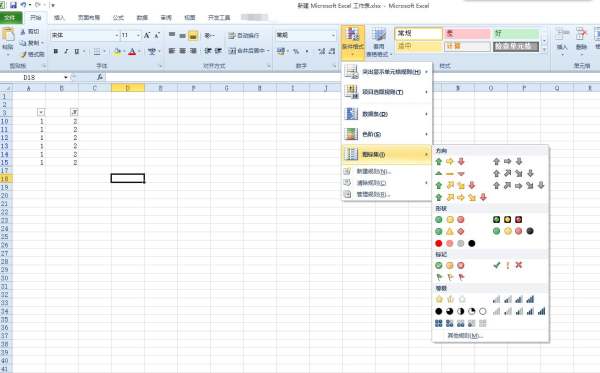The width and height of the screenshot is (600, 373).
Task: Switch to the Developer tab (开发工具)
Action: tap(219, 18)
